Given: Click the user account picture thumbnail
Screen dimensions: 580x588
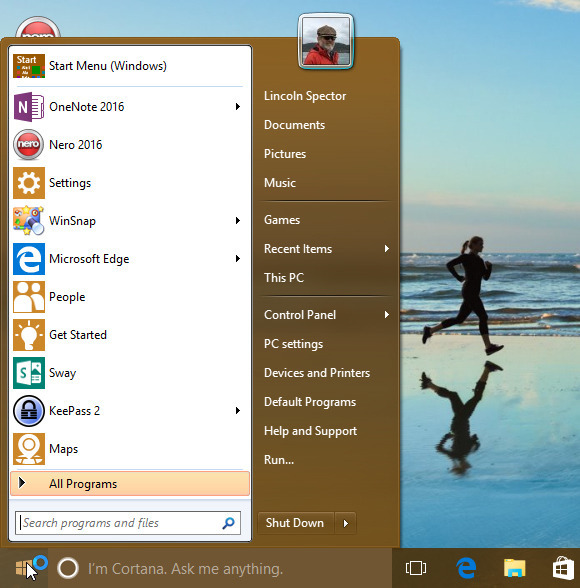Looking at the screenshot, I should coord(326,42).
